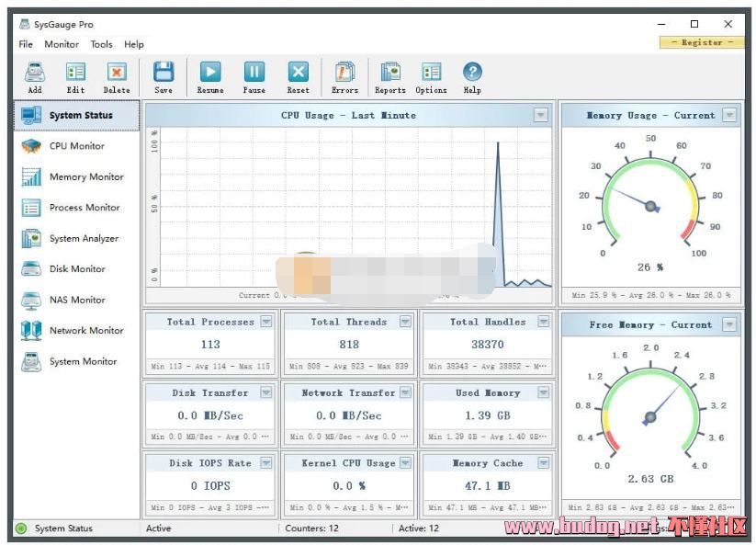Expand the CPU Usage chart dropdown

(541, 115)
